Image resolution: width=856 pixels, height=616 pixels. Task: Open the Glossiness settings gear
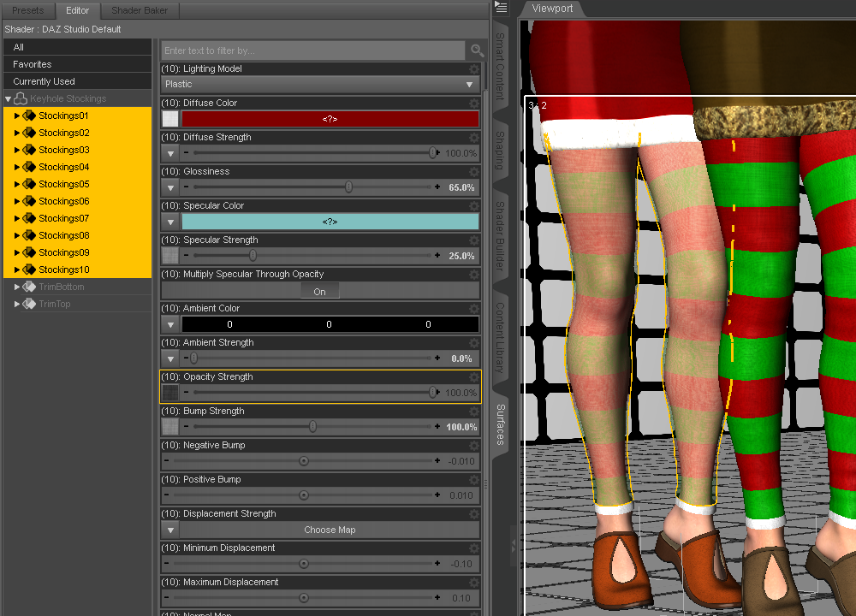[474, 172]
